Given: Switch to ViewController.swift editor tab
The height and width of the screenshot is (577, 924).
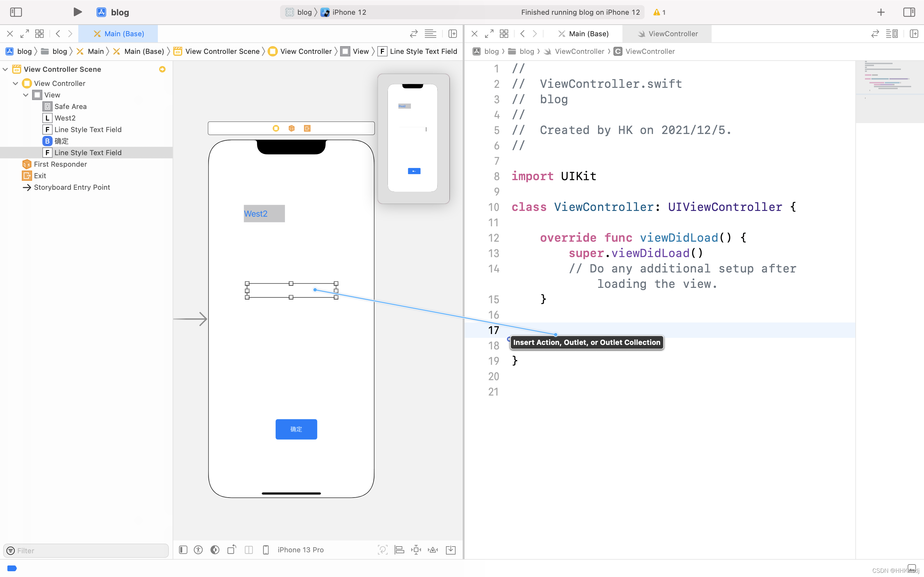Looking at the screenshot, I should pyautogui.click(x=667, y=33).
